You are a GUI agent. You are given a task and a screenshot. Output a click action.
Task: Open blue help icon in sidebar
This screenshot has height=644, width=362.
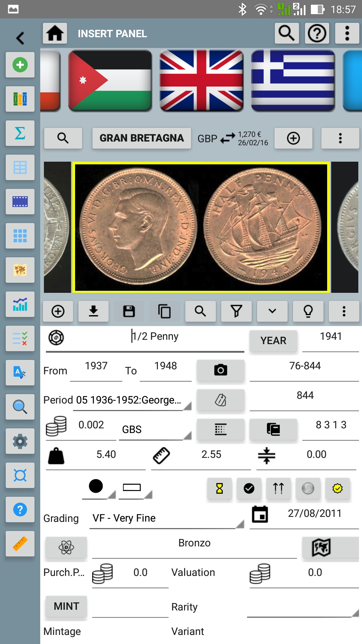[20, 509]
